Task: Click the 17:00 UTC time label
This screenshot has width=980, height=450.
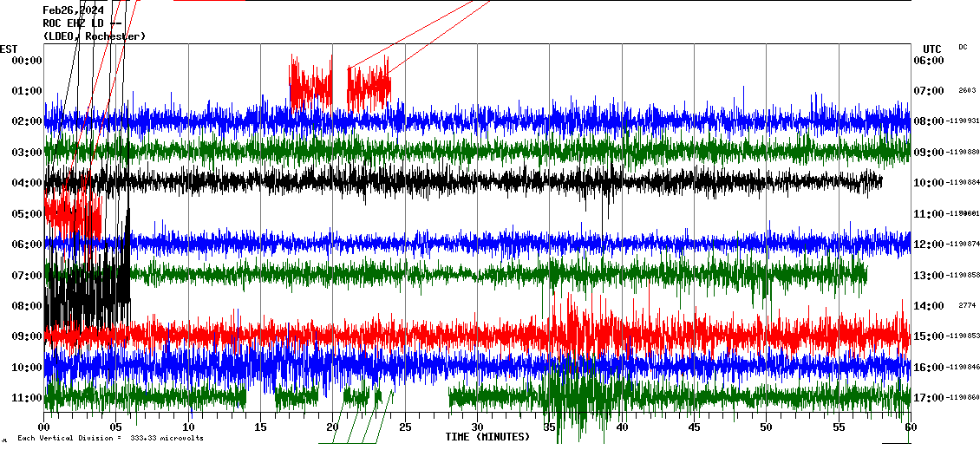Action: tap(928, 398)
